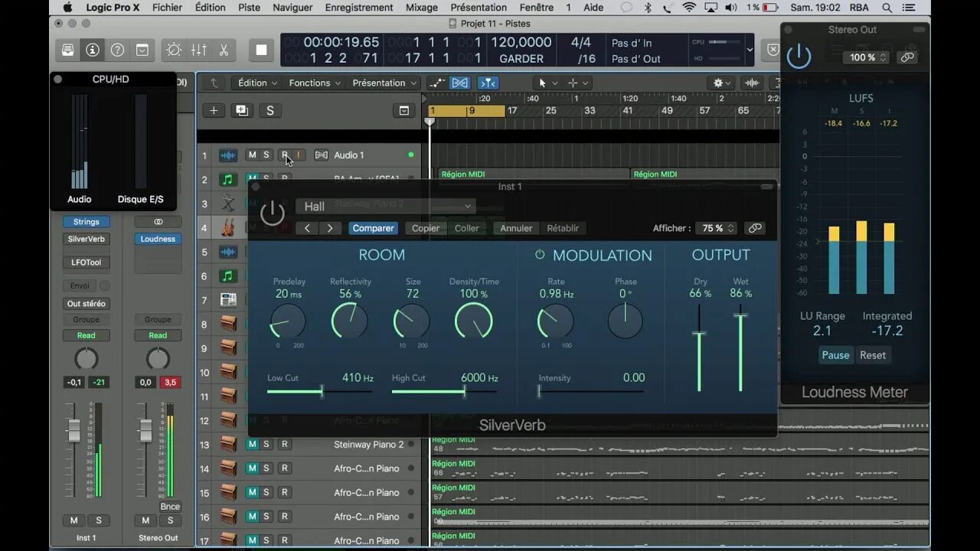This screenshot has height=551, width=980.
Task: Click the Comparer button in SilverVerb
Action: (373, 228)
